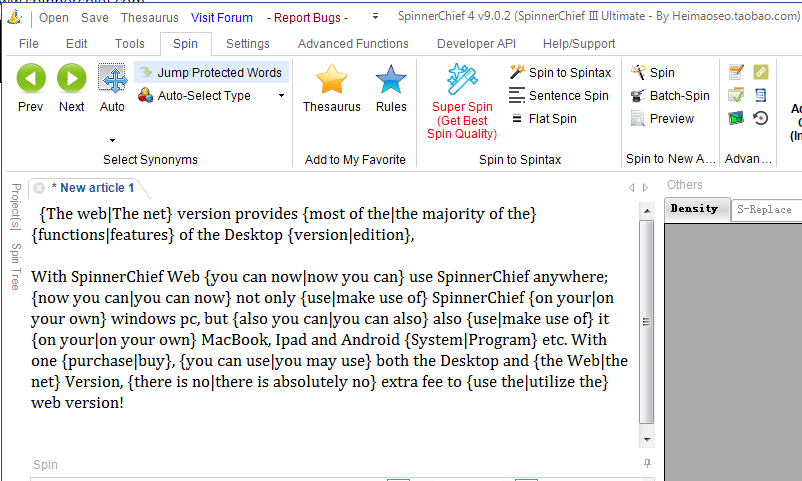The height and width of the screenshot is (481, 802).
Task: Click Flat Spin button
Action: [x=543, y=119]
